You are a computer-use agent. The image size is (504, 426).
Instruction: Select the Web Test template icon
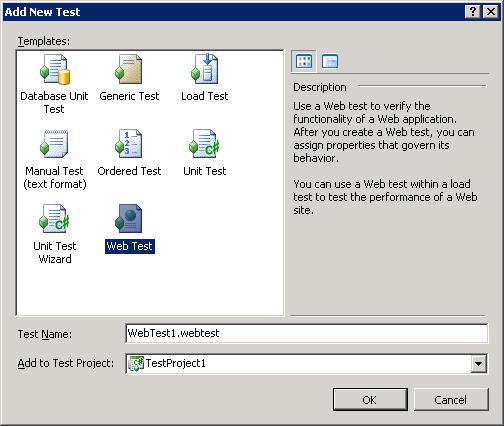129,219
